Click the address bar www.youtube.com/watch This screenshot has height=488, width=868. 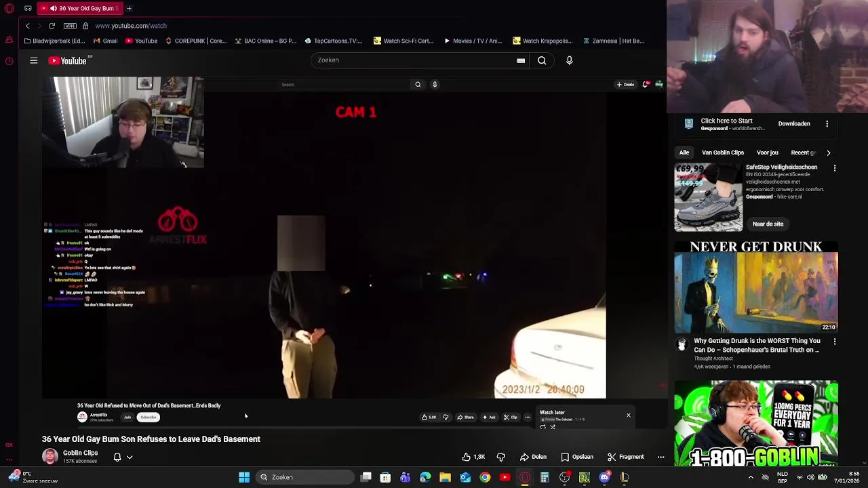[131, 26]
